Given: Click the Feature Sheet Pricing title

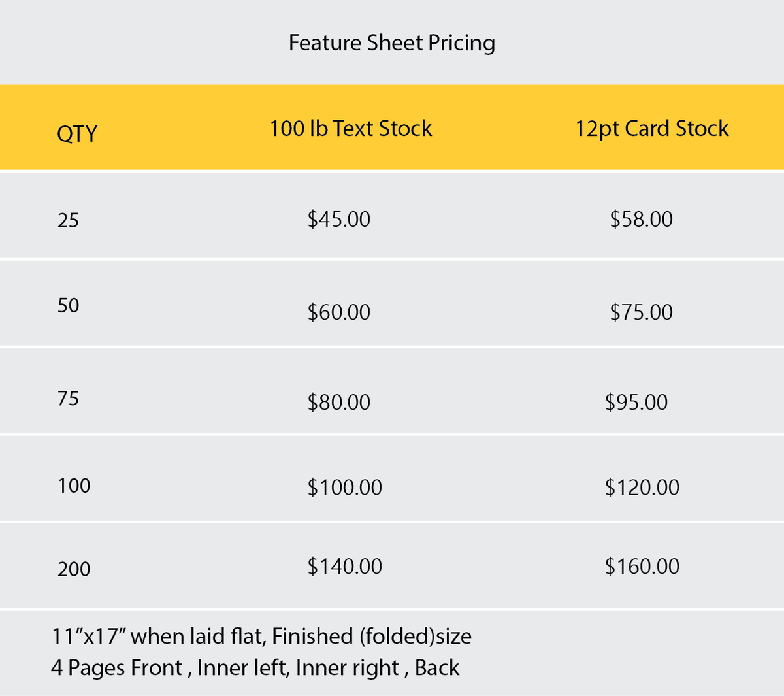Looking at the screenshot, I should pyautogui.click(x=392, y=43).
